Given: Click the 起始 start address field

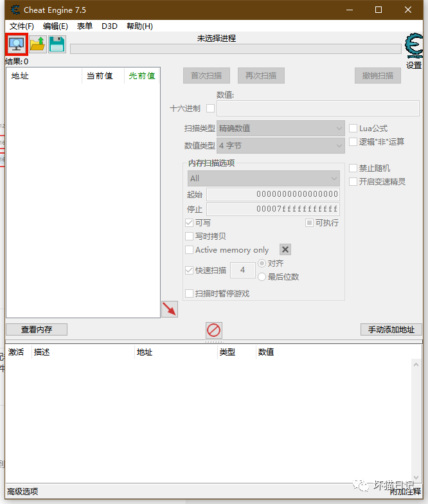Looking at the screenshot, I should tap(273, 194).
